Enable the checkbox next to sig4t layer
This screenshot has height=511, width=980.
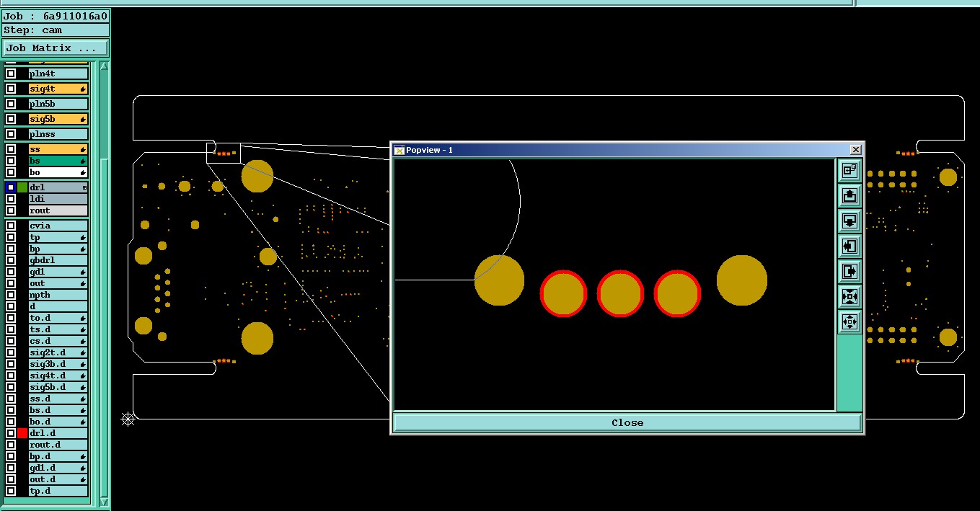click(11, 89)
